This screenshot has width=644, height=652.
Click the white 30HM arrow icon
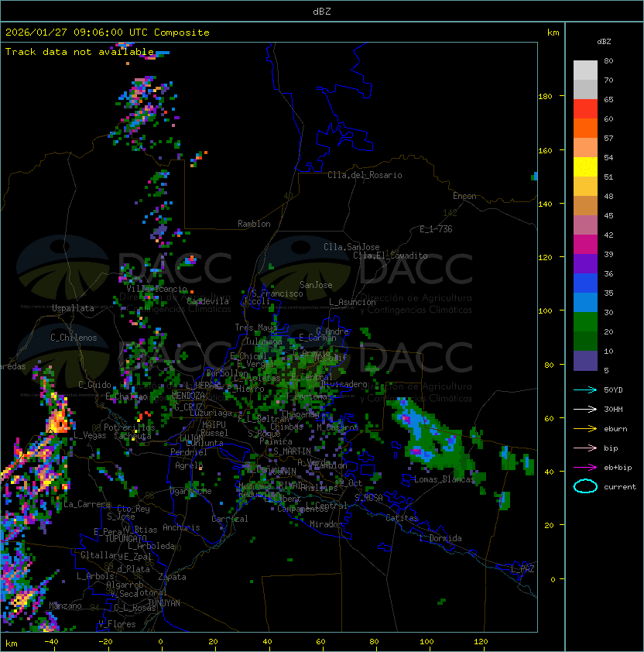coord(585,409)
